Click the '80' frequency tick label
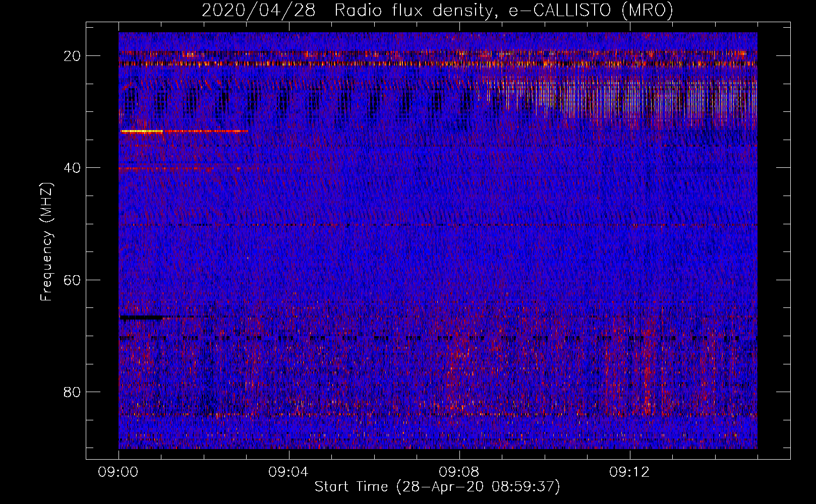816x504 pixels. tap(73, 392)
